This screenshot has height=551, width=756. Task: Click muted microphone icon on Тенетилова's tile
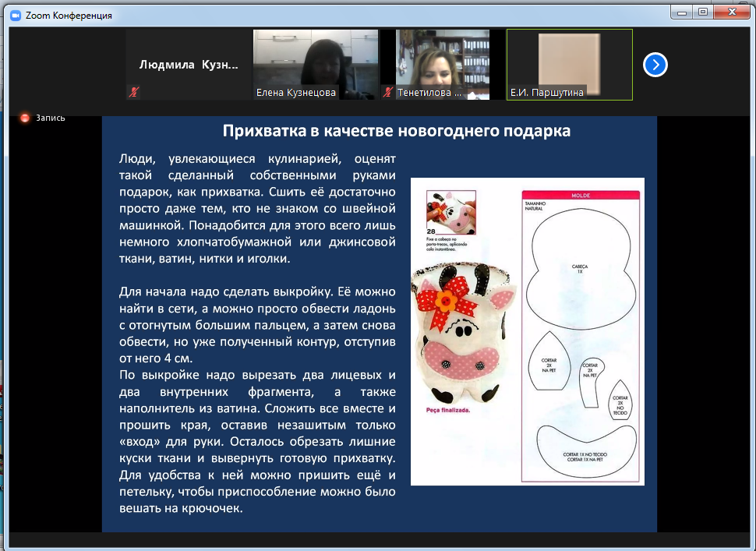click(x=387, y=92)
